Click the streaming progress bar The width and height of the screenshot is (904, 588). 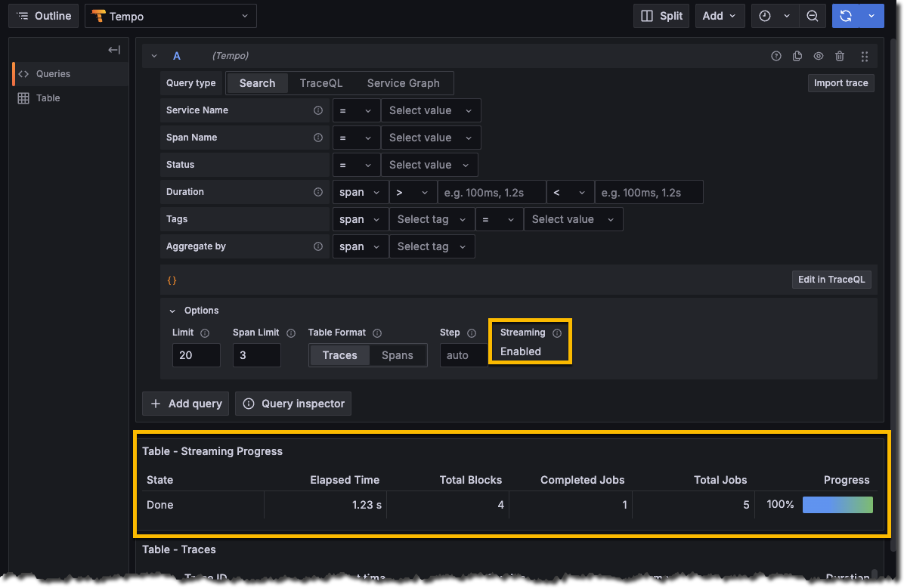[x=837, y=504]
